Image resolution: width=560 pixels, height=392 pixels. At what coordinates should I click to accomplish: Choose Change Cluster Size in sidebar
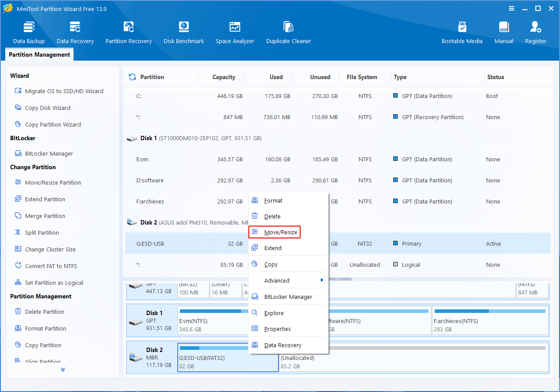click(45, 250)
